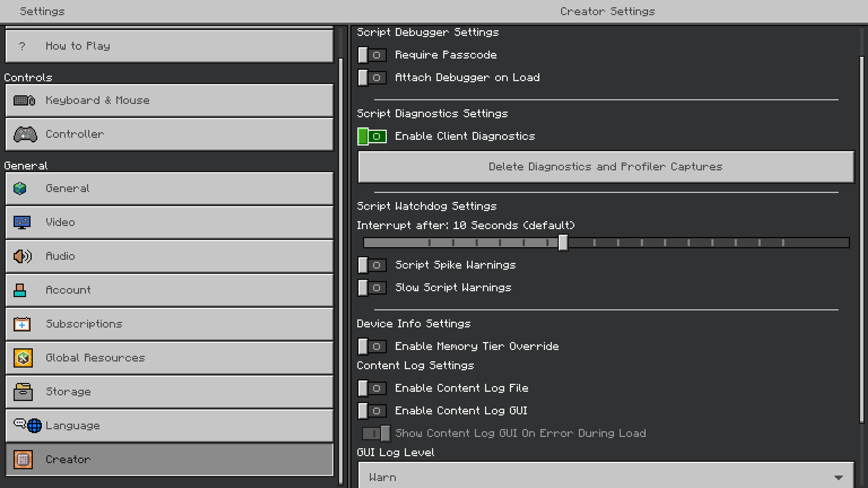The width and height of the screenshot is (868, 488).
Task: Open the GUI Log Level dropdown
Action: point(606,477)
